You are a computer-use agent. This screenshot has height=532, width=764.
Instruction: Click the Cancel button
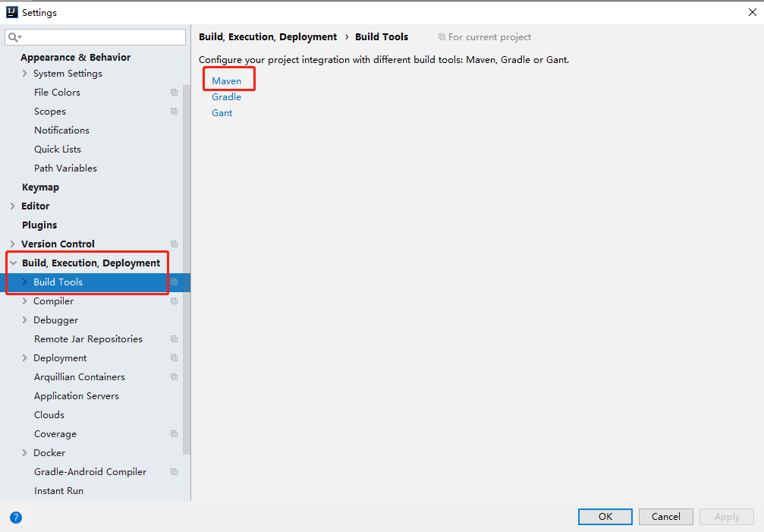(x=666, y=516)
